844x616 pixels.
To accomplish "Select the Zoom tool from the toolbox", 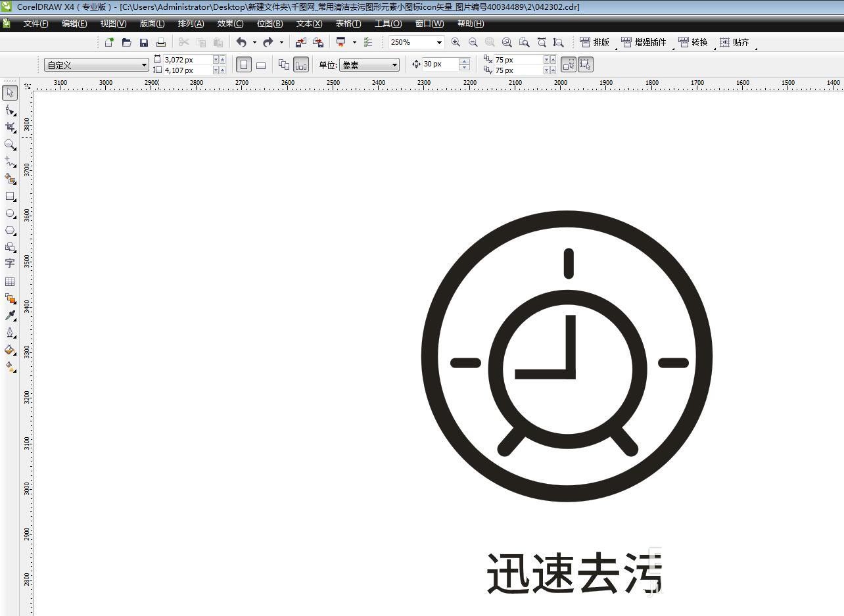I will 10,145.
